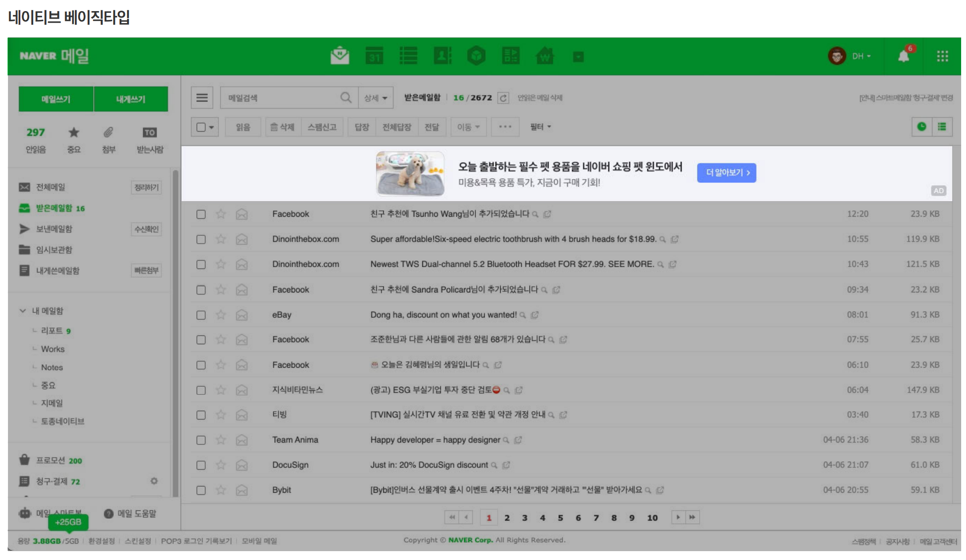Open the Calendar icon showing 31
This screenshot has width=966, height=560.
(x=374, y=56)
